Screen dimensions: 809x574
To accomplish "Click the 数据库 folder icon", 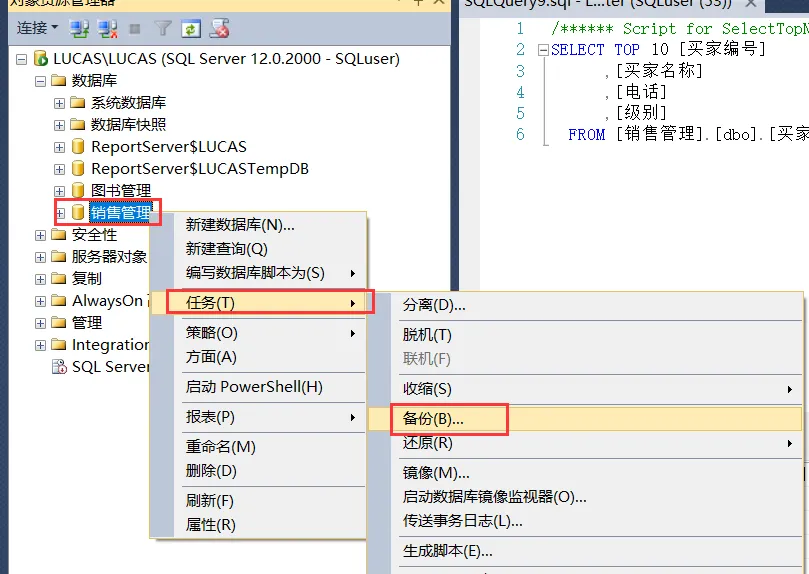I will coord(59,80).
